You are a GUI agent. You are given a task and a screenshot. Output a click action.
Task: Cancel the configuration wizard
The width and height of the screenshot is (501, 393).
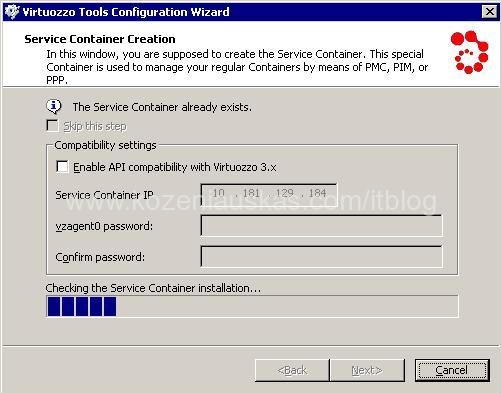[x=452, y=370]
